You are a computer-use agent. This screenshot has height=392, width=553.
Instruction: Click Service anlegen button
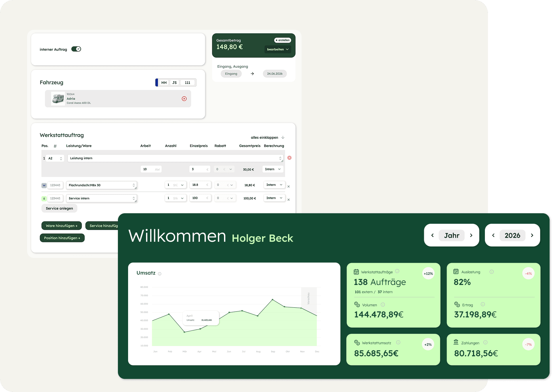point(59,209)
